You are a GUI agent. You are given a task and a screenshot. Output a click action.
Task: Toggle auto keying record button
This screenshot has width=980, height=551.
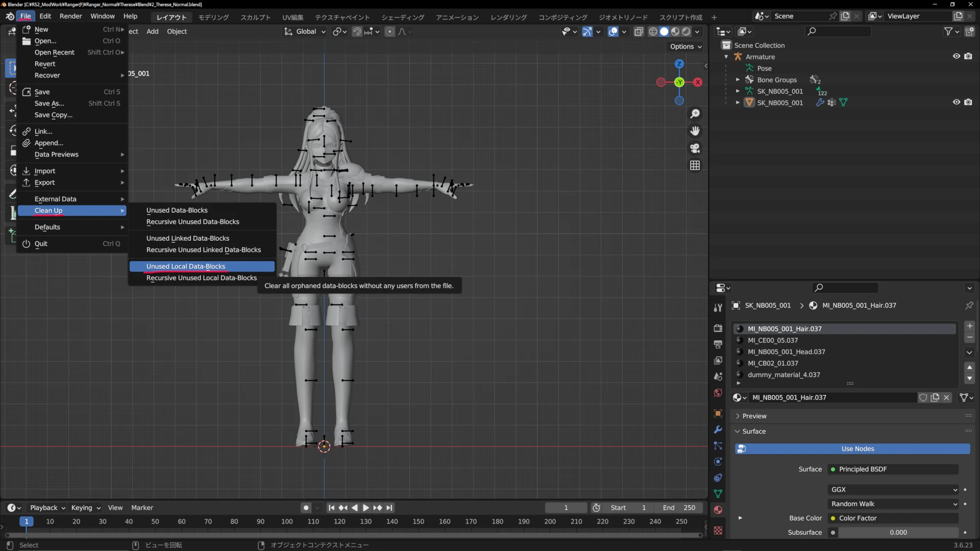pyautogui.click(x=306, y=508)
